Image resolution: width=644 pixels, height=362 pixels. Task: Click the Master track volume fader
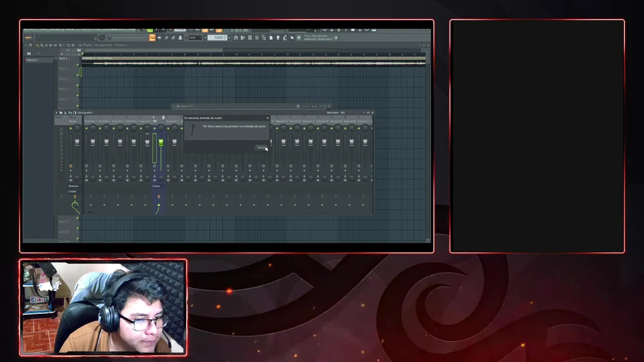point(77,143)
